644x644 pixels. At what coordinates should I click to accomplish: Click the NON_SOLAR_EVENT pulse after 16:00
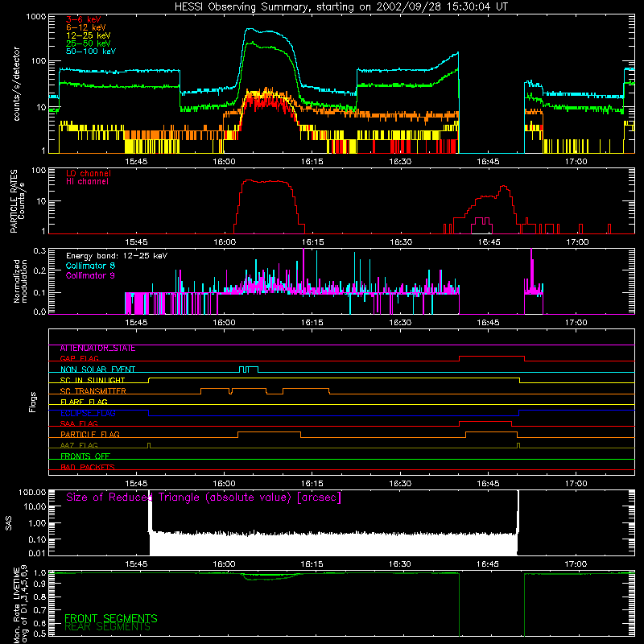click(249, 368)
